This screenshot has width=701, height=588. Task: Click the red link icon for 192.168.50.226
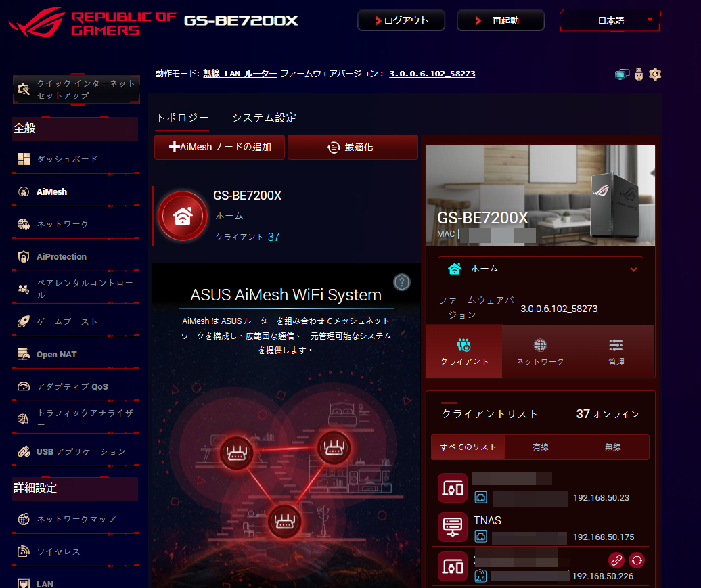(616, 560)
